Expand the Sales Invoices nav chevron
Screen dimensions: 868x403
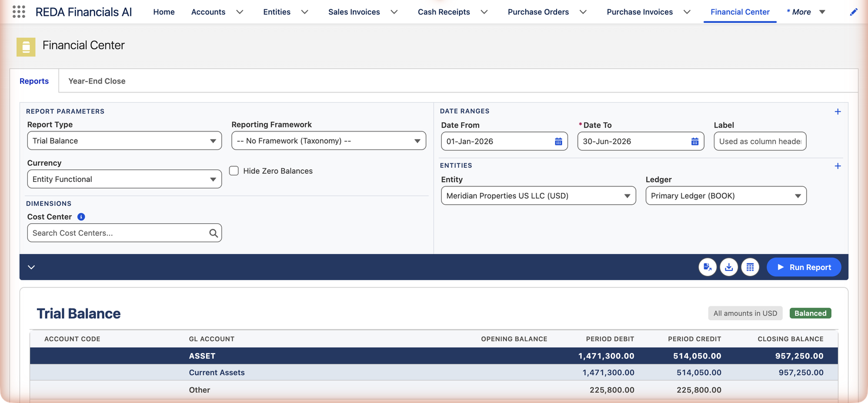394,12
